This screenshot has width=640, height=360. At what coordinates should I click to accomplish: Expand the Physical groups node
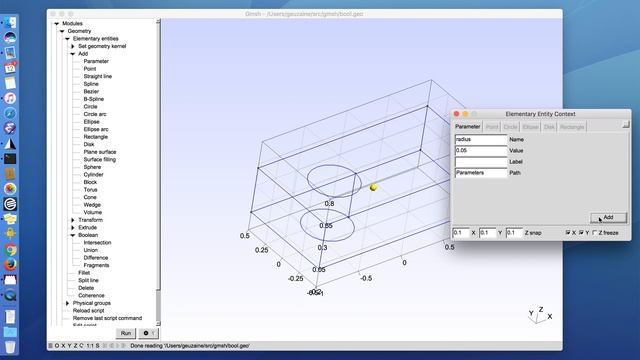click(x=67, y=303)
